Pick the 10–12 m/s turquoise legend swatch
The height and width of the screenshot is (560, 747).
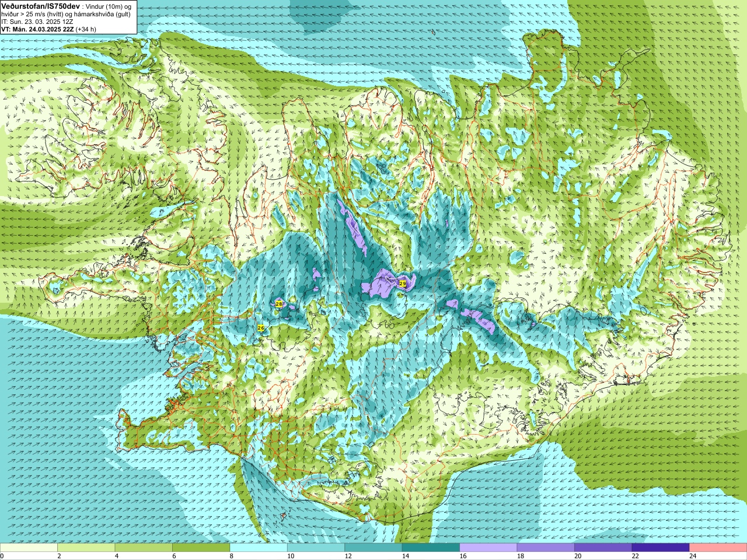pos(316,547)
